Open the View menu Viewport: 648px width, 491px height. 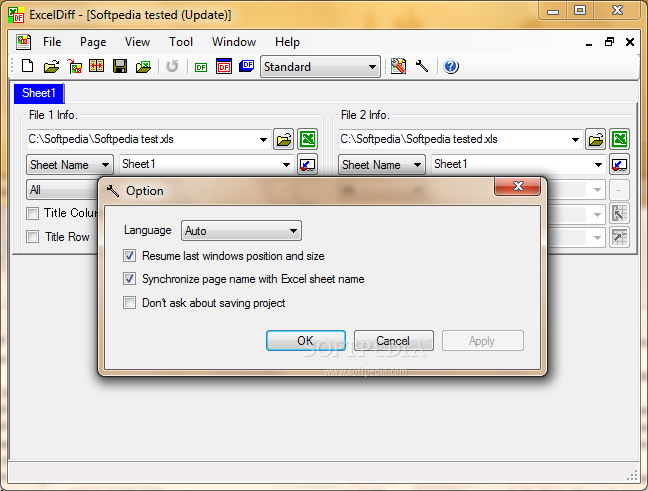pyautogui.click(x=137, y=42)
